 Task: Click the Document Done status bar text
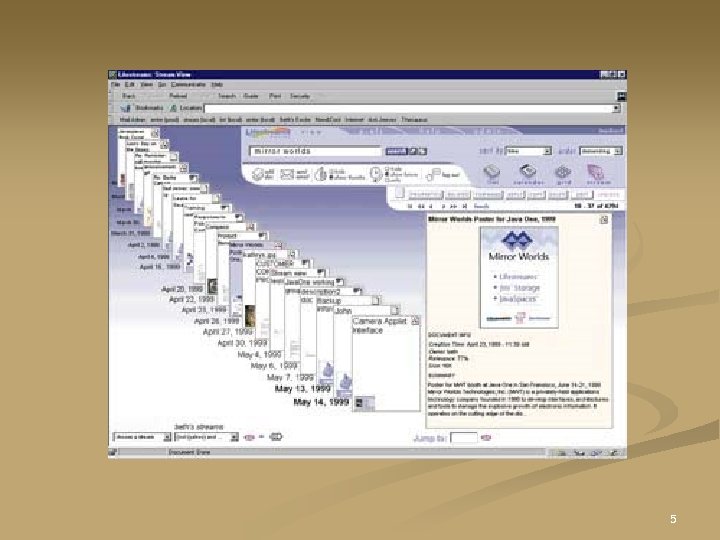(189, 452)
